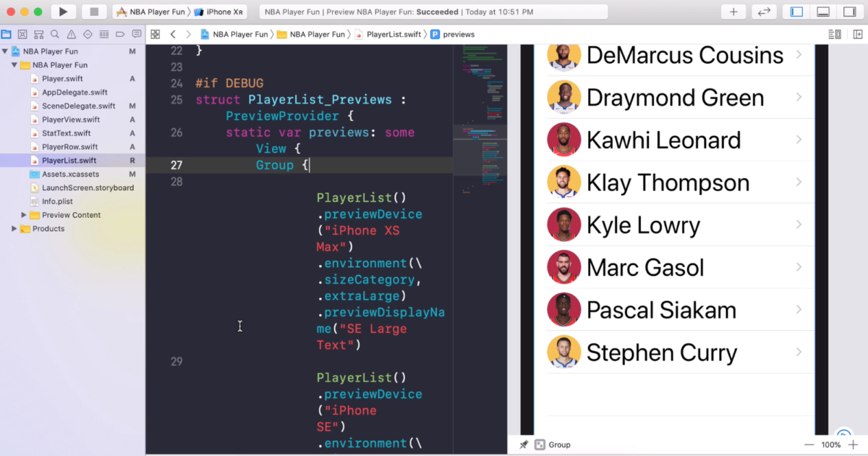
Task: Open the Breakpoint navigator
Action: [119, 34]
